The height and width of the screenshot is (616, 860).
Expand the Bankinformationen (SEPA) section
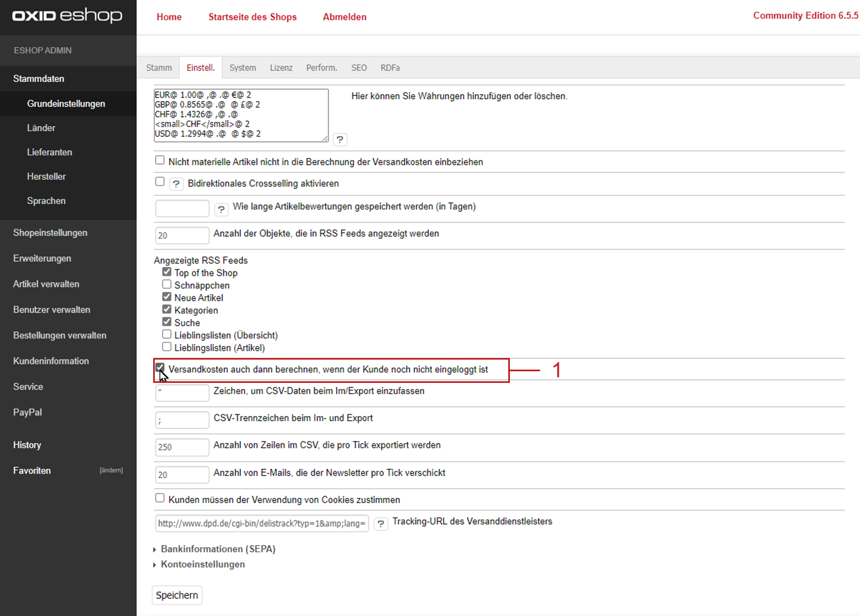pyautogui.click(x=217, y=549)
